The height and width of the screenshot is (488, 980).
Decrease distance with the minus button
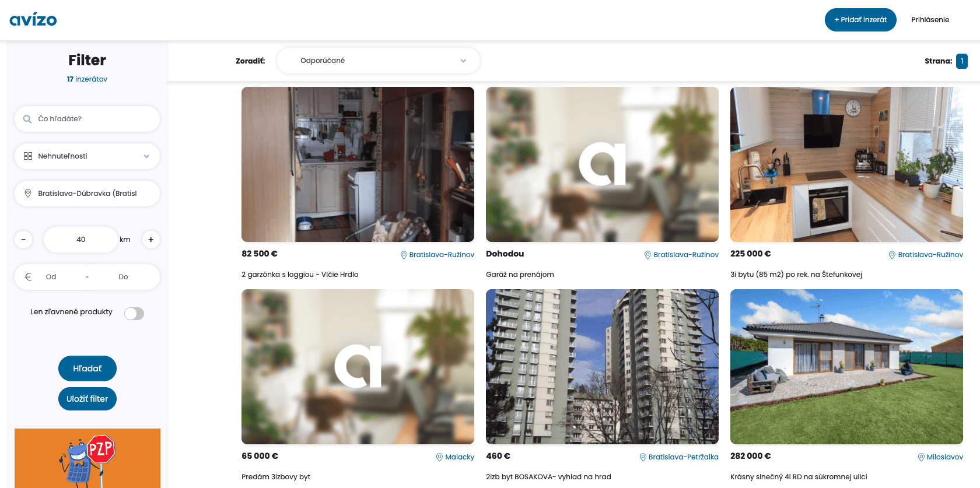point(23,240)
